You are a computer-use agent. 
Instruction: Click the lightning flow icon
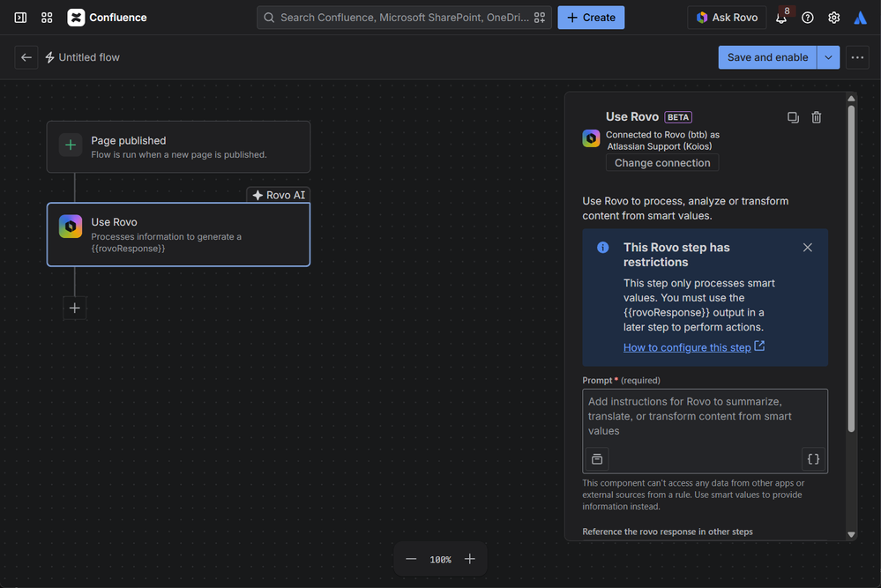click(49, 57)
